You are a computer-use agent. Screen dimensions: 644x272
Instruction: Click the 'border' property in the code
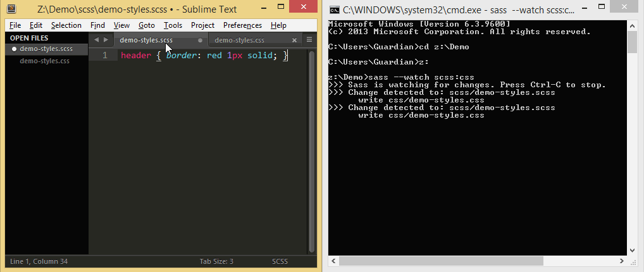click(x=181, y=55)
